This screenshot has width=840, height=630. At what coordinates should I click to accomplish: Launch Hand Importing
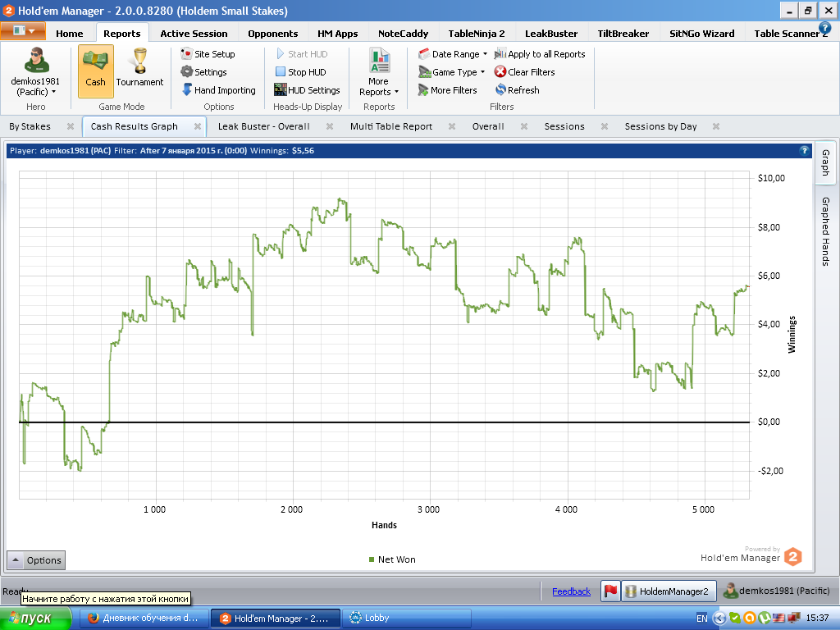point(218,90)
